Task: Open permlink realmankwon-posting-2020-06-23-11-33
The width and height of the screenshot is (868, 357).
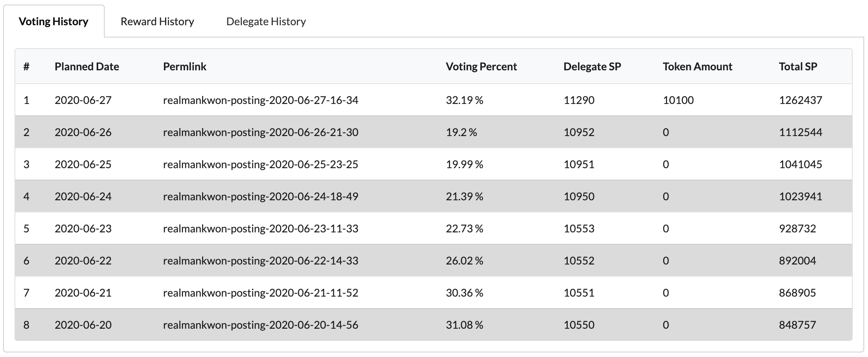Action: [x=261, y=229]
